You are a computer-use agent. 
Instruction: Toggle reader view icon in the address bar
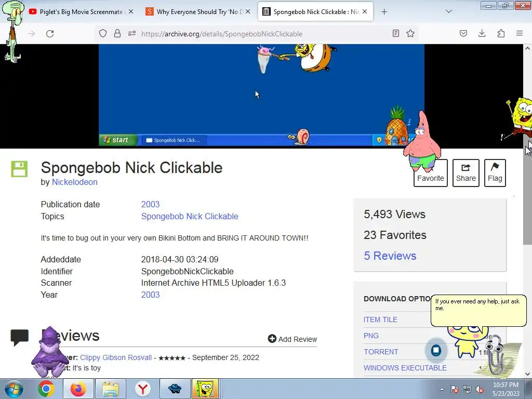pos(395,33)
